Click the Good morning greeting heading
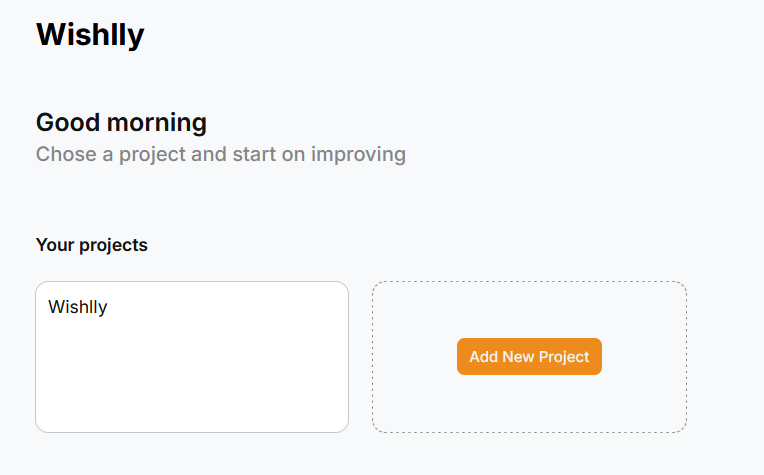 point(121,123)
